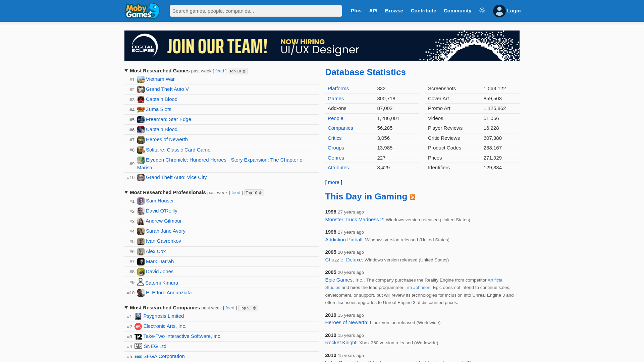Image resolution: width=644 pixels, height=362 pixels.
Task: Click the Electronic Arts logo icon
Action: pyautogui.click(x=138, y=326)
